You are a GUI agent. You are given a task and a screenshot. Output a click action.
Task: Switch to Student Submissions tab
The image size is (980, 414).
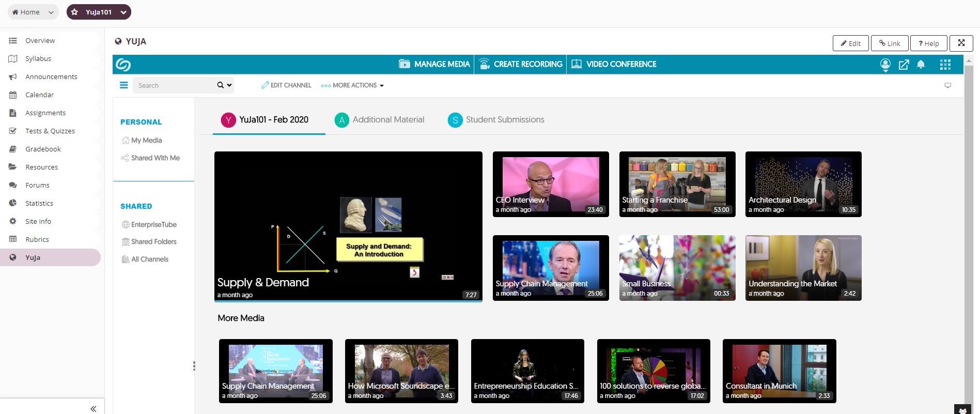coord(496,120)
